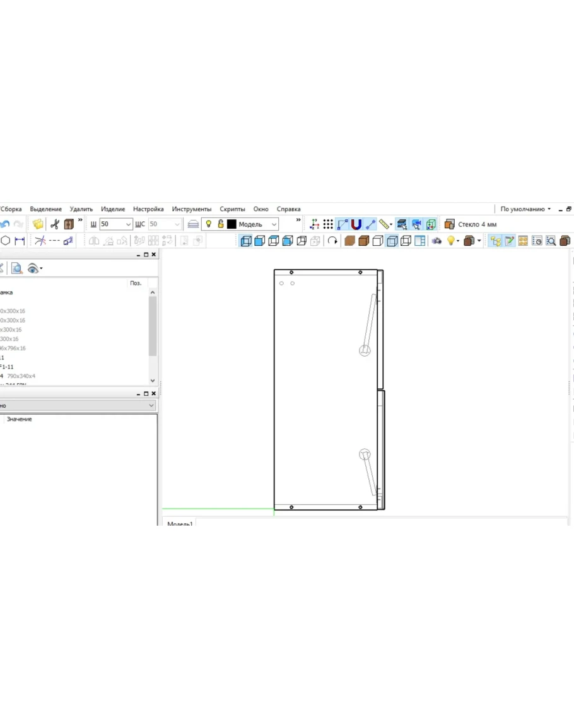Open the Скрипты menu
The height and width of the screenshot is (728, 574).
tap(232, 209)
